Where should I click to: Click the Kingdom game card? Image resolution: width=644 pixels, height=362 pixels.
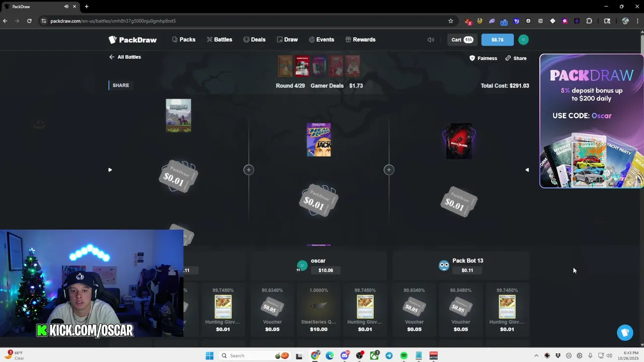(179, 116)
